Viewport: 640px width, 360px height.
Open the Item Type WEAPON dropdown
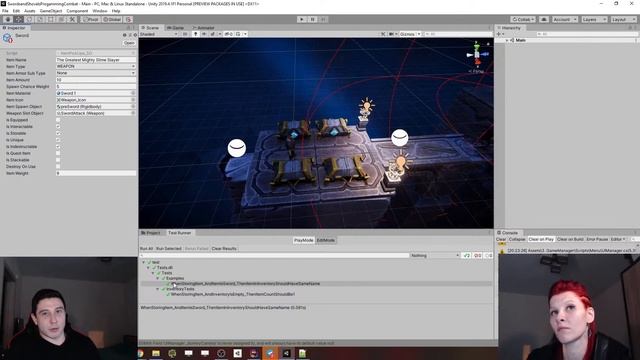pyautogui.click(x=96, y=67)
